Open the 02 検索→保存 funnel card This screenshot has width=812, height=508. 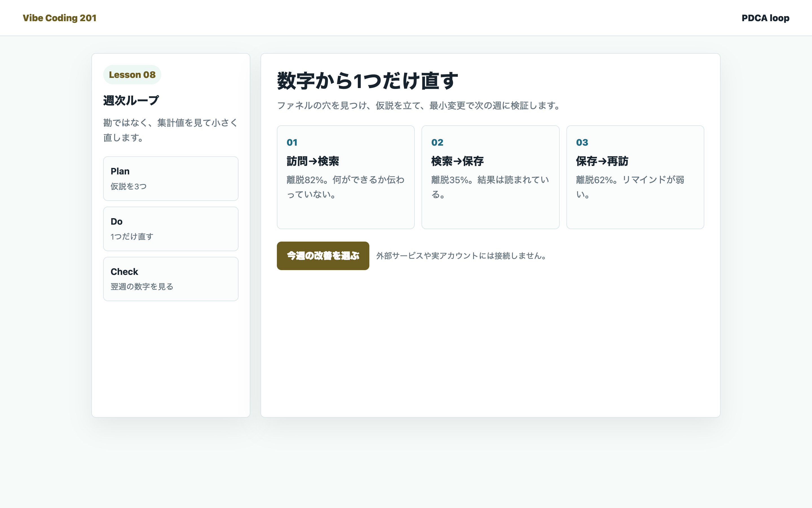490,177
